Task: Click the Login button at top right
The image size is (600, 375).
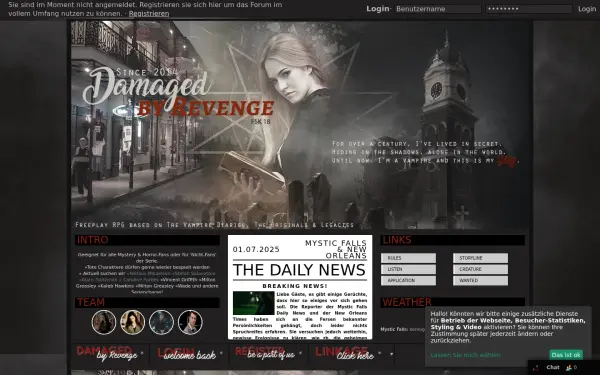Action: (x=587, y=9)
